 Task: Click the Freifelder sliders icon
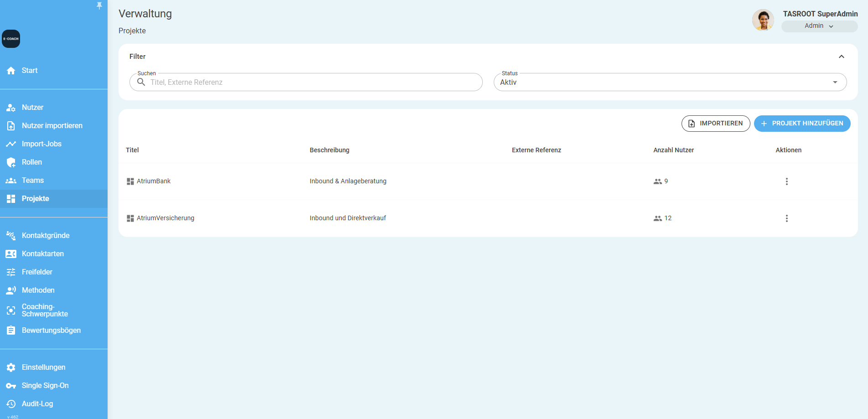click(11, 272)
